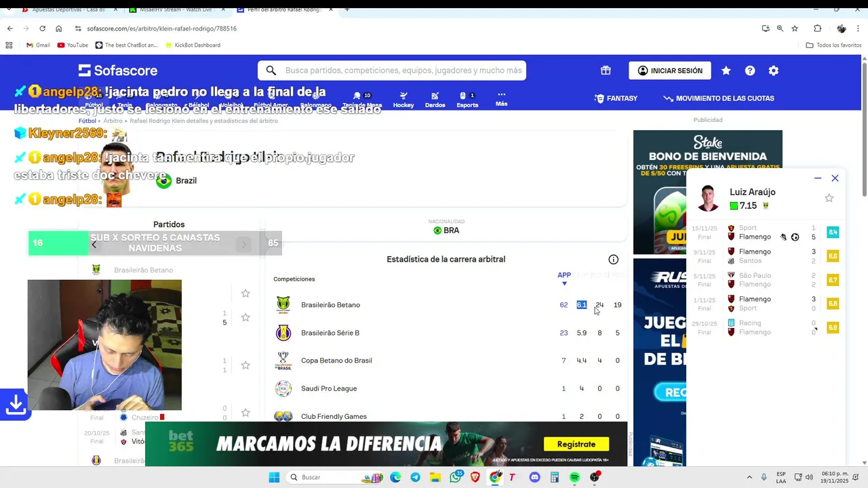Image resolution: width=868 pixels, height=488 pixels.
Task: Select Dardos sport in nav bar
Action: pos(435,100)
